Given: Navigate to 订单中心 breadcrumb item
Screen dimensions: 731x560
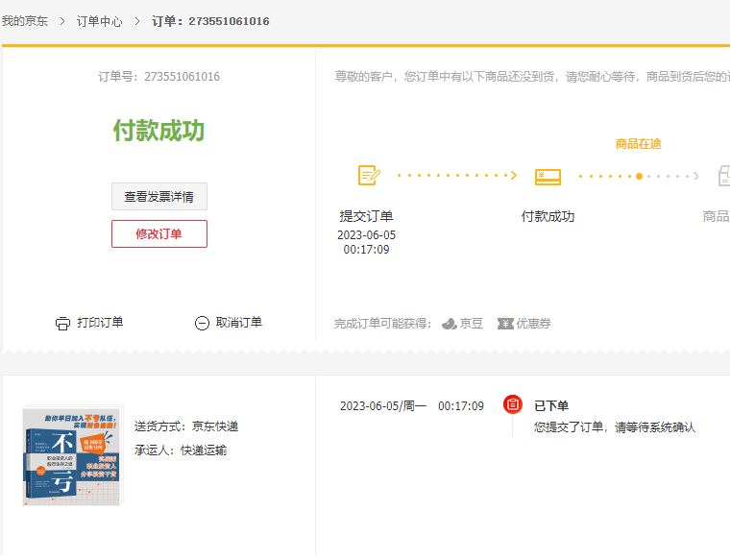Looking at the screenshot, I should [100, 21].
